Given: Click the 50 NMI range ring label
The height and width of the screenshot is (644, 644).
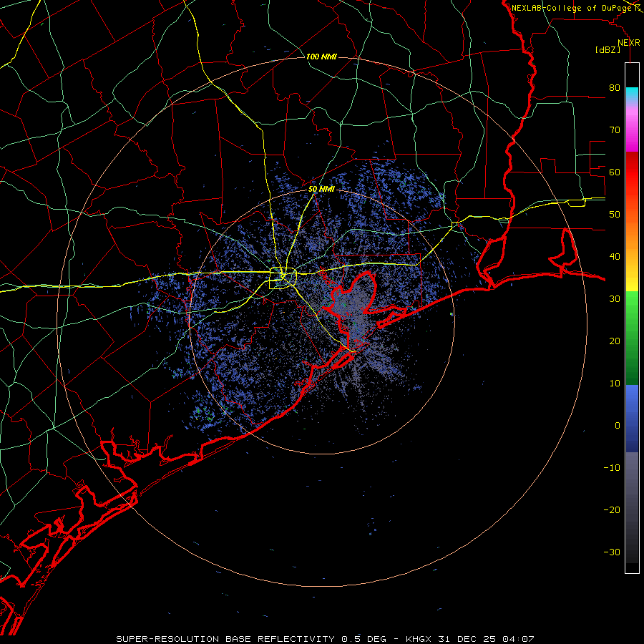Looking at the screenshot, I should click(321, 189).
